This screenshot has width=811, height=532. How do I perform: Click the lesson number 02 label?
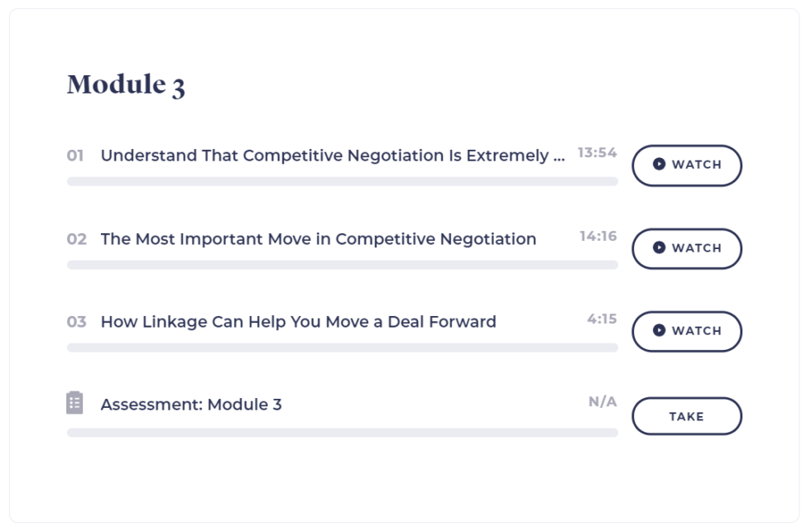coord(77,239)
